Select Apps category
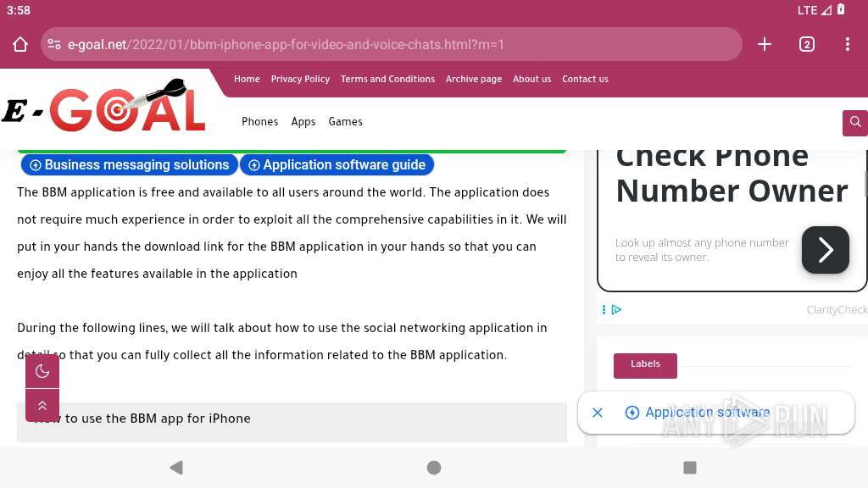The width and height of the screenshot is (868, 488). pyautogui.click(x=303, y=122)
